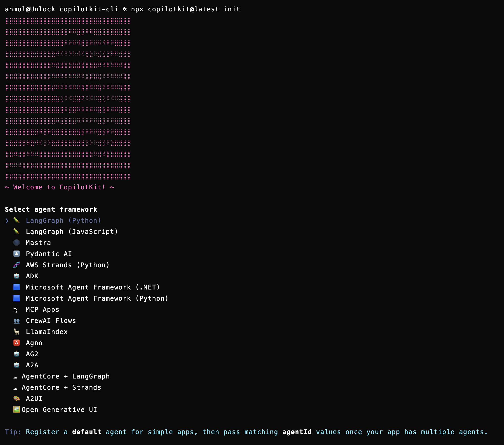Screen dimensions: 504x445
Task: Click the DNA icon beside AWS Strands
Action: 17,265
